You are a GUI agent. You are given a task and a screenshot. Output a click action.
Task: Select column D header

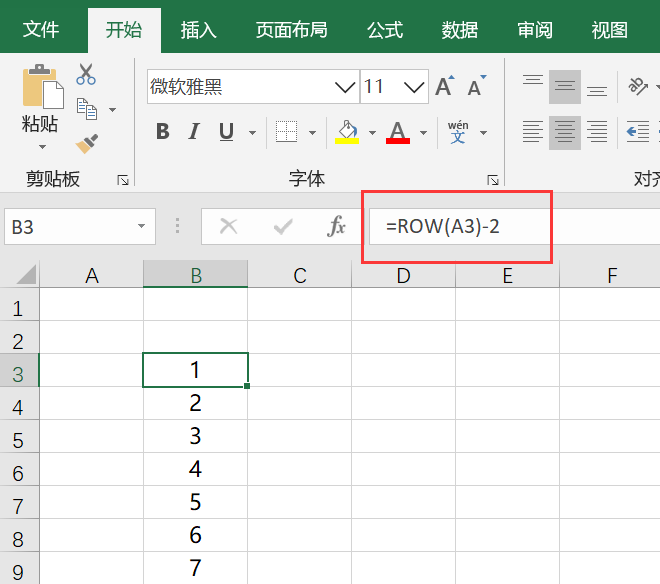pyautogui.click(x=404, y=276)
